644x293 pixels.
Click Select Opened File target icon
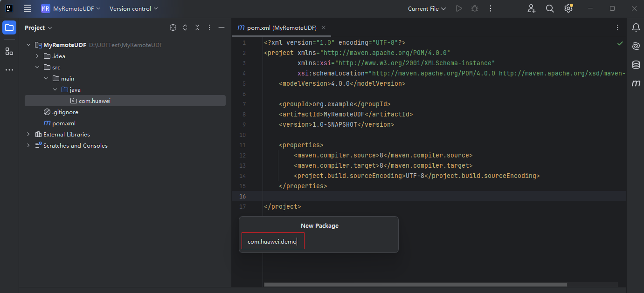(173, 27)
